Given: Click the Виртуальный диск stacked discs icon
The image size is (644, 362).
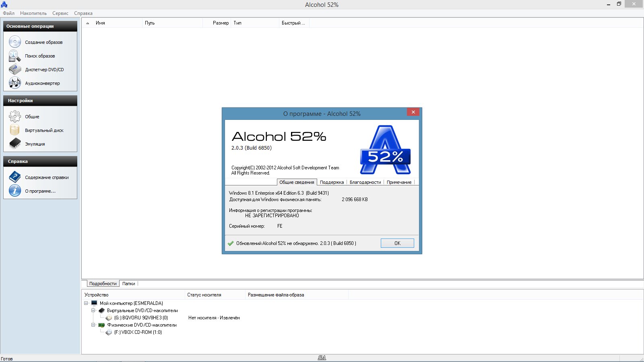Looking at the screenshot, I should [15, 130].
